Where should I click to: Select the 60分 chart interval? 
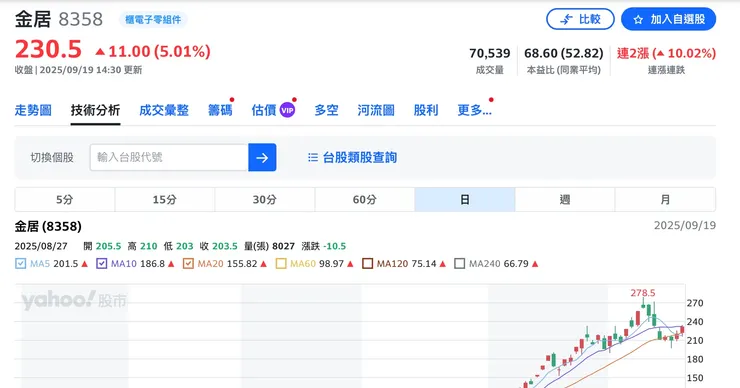[x=364, y=200]
